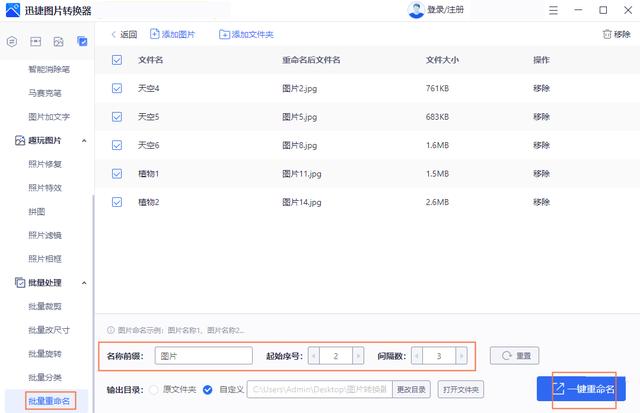Select the 原文件夹 radio button
The image size is (640, 413).
point(154,390)
